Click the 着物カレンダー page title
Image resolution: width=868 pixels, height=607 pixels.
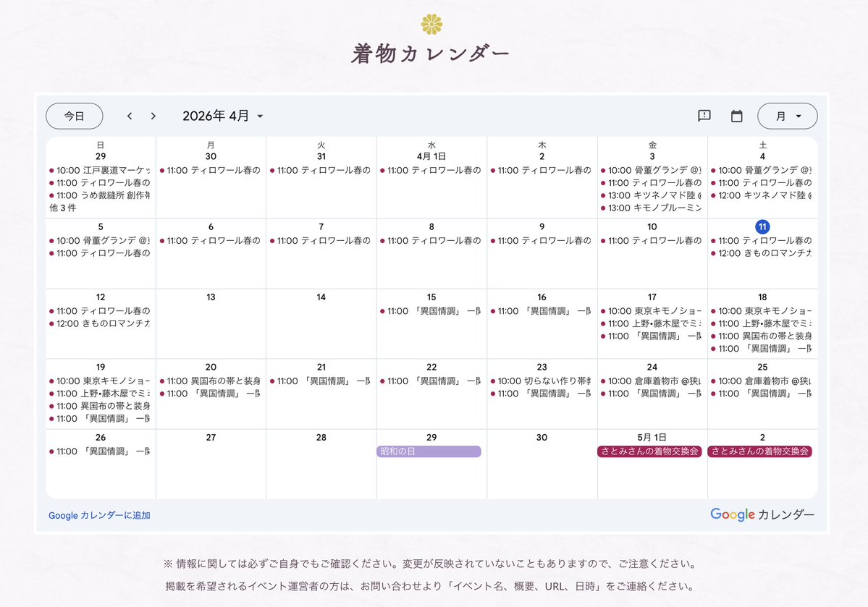431,54
